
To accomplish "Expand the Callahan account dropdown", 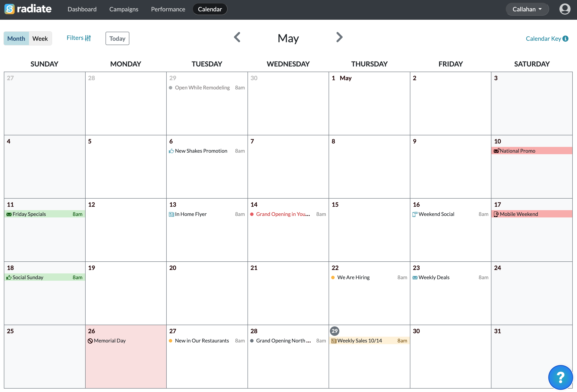I will click(x=527, y=9).
